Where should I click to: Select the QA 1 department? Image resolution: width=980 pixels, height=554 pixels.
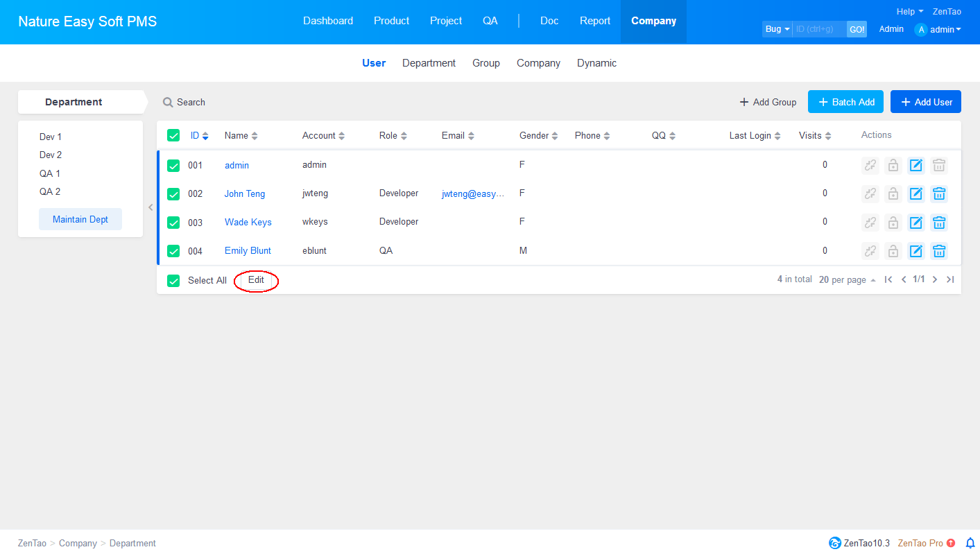(50, 173)
